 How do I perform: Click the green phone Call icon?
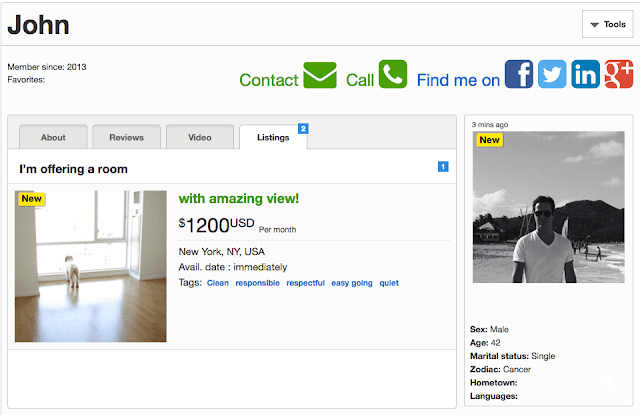click(393, 75)
